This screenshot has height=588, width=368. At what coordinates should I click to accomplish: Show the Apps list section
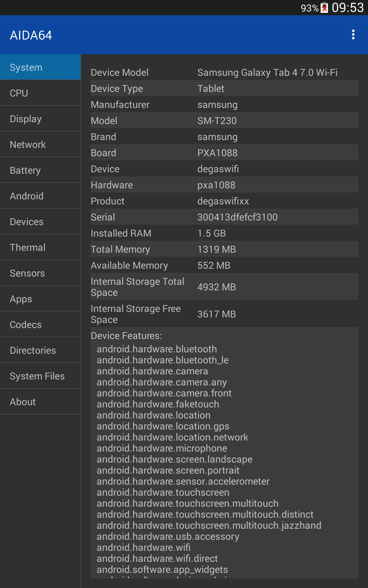coord(40,299)
